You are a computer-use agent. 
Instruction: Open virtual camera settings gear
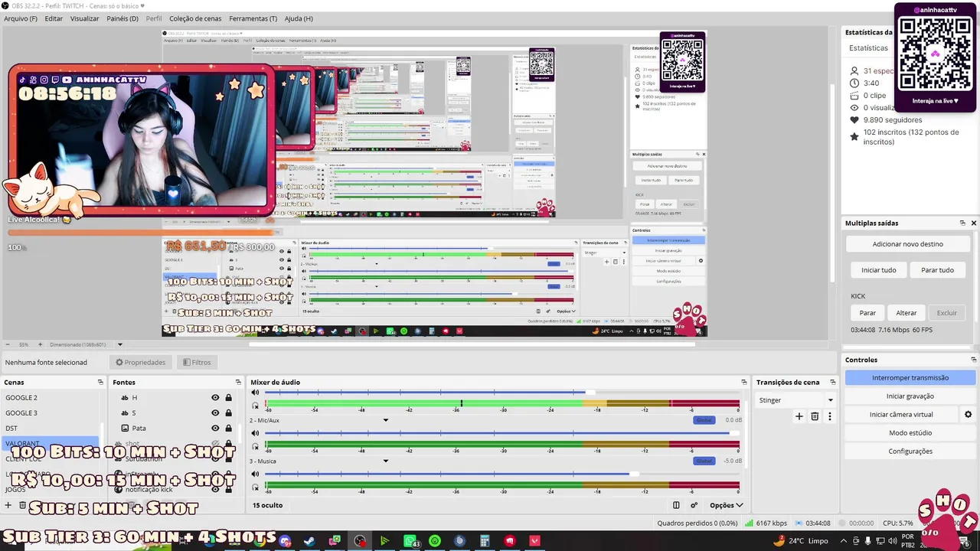[x=968, y=415]
